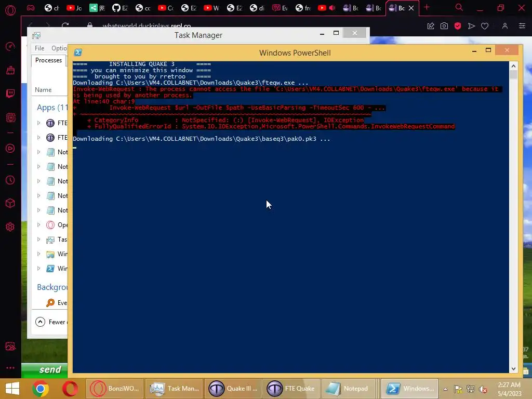
Task: Click the Action Center flag tray icon
Action: (458, 389)
